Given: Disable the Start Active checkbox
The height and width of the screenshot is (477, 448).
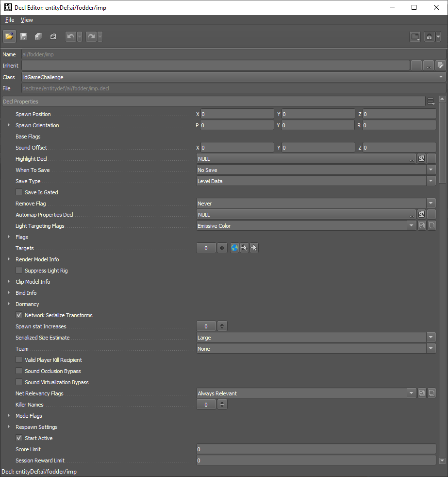Looking at the screenshot, I should pyautogui.click(x=19, y=438).
